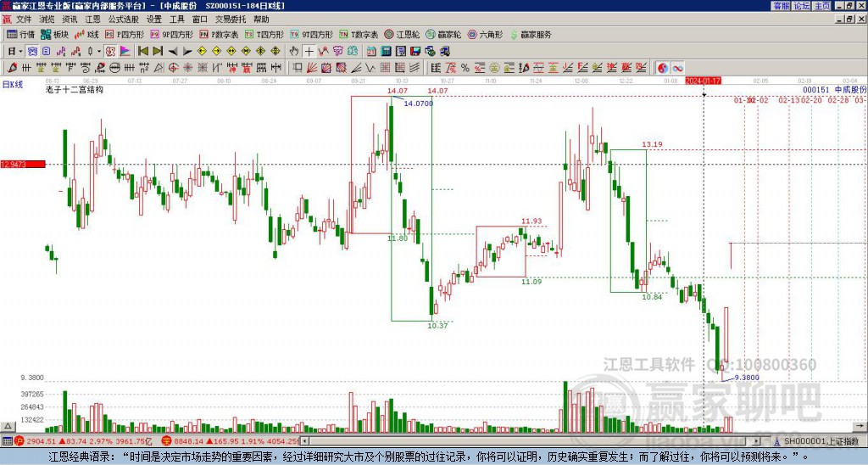Toggle the infinity loop button
Screen dimensions: 868x465
[x=677, y=68]
